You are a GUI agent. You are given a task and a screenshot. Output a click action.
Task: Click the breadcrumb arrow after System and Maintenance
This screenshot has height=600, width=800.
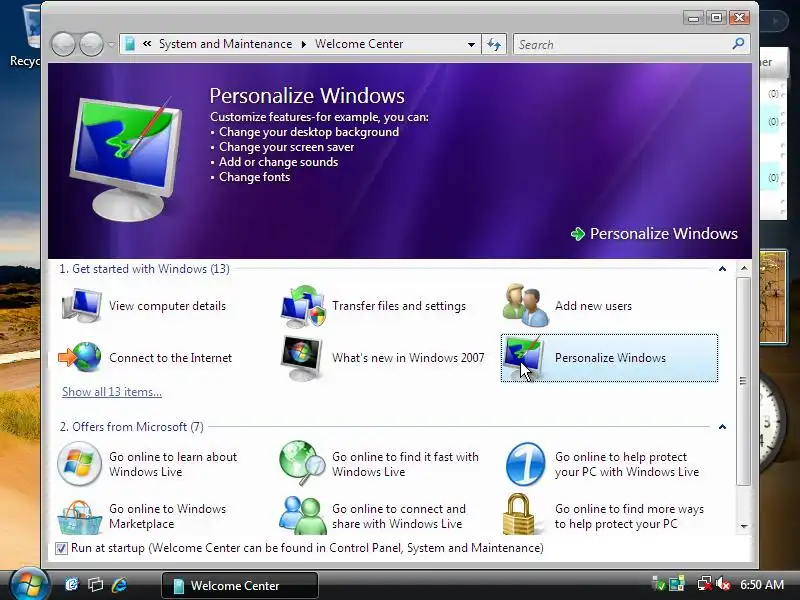(x=304, y=44)
